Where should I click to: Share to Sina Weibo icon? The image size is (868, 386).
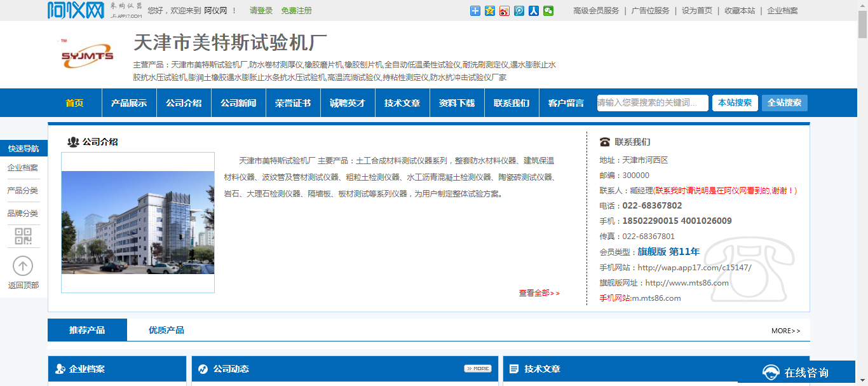tap(505, 11)
